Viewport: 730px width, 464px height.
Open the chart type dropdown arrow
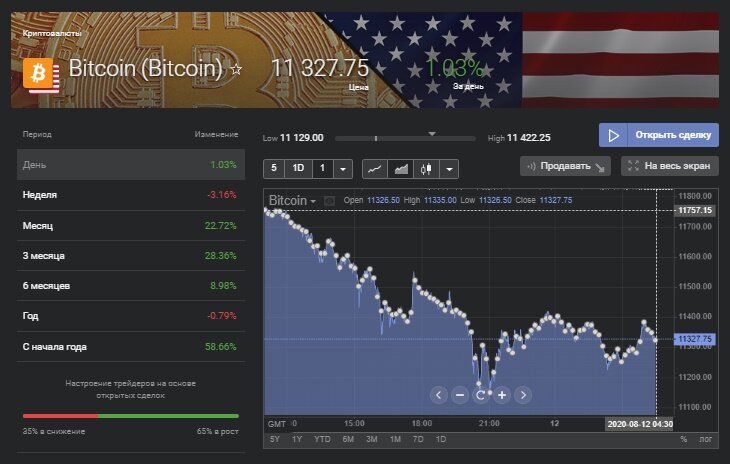[x=448, y=168]
